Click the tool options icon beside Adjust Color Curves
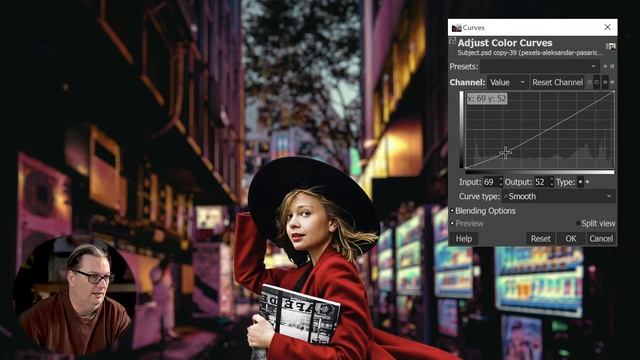The width and height of the screenshot is (640, 360). point(611,46)
